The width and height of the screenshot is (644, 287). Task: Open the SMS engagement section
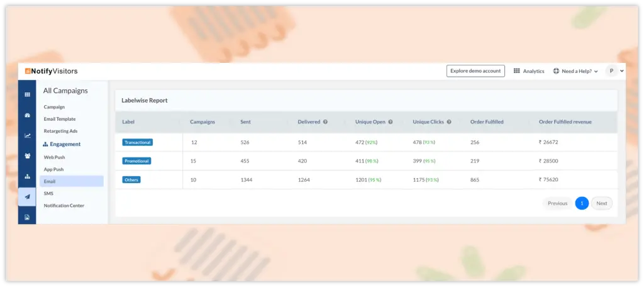[48, 193]
